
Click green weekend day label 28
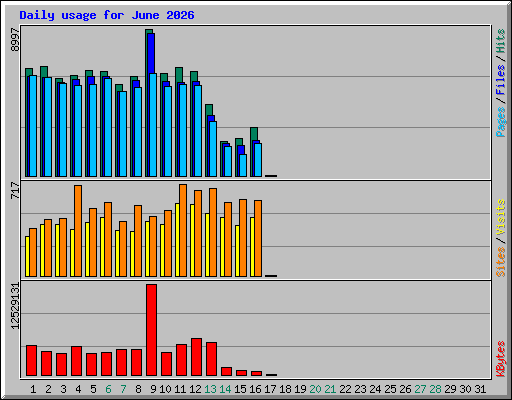point(435,389)
